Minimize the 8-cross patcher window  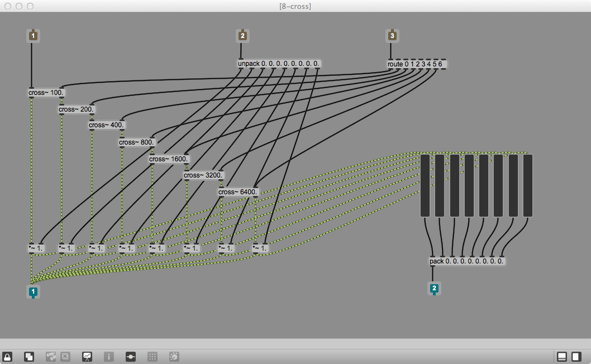point(19,6)
